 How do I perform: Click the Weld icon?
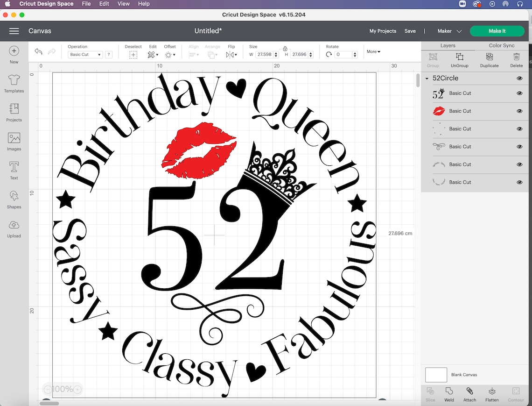coord(448,394)
